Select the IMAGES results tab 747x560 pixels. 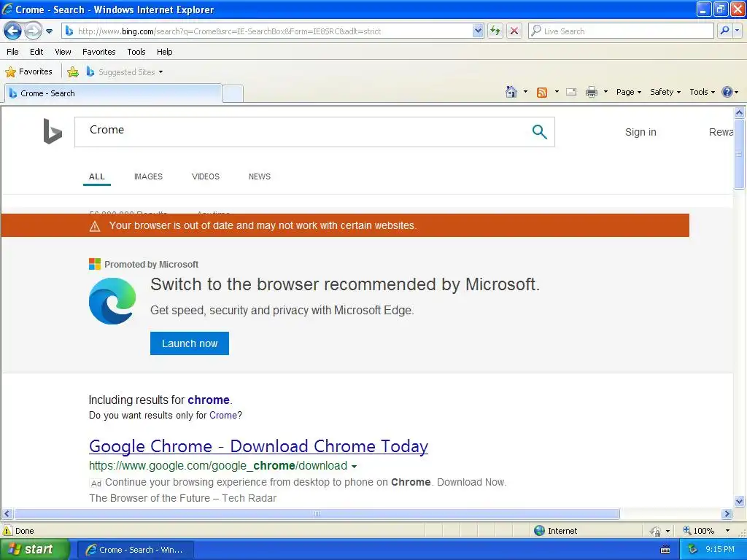[148, 176]
